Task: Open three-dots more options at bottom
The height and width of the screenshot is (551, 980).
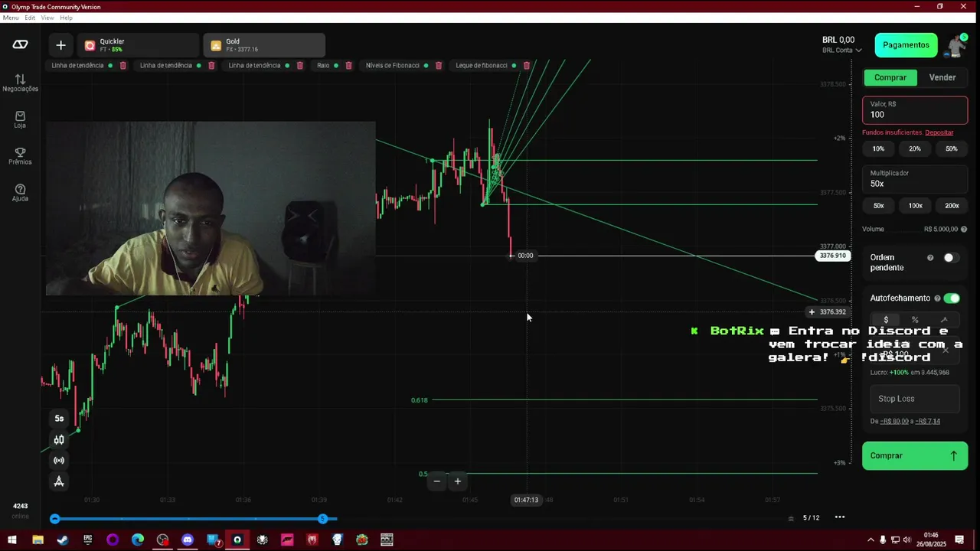Action: (x=840, y=517)
